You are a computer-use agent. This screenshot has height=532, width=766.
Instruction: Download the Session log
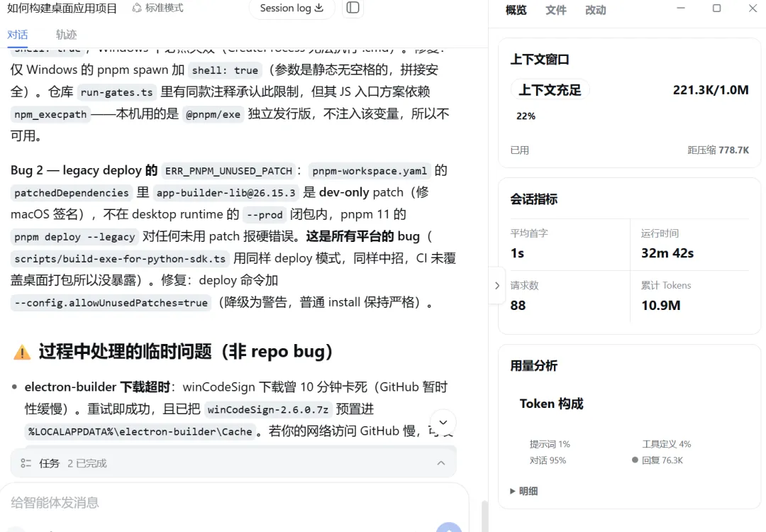292,9
